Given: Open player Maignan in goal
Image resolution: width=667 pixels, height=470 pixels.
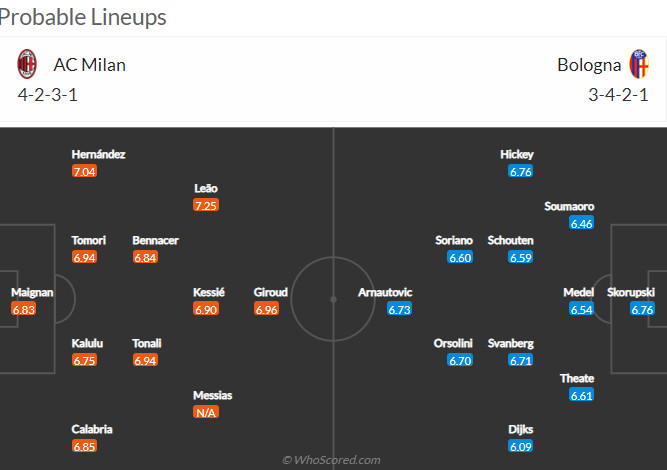Looking at the screenshot, I should point(32,292).
